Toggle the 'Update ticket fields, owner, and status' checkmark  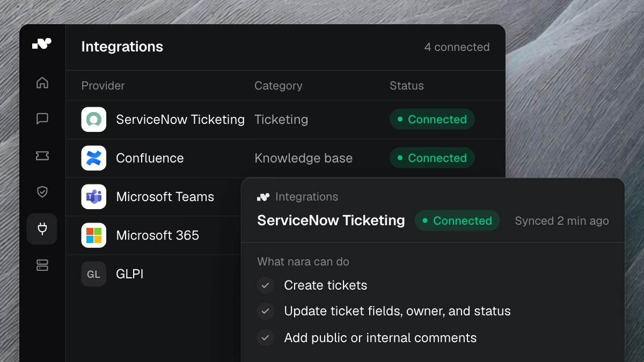(266, 311)
